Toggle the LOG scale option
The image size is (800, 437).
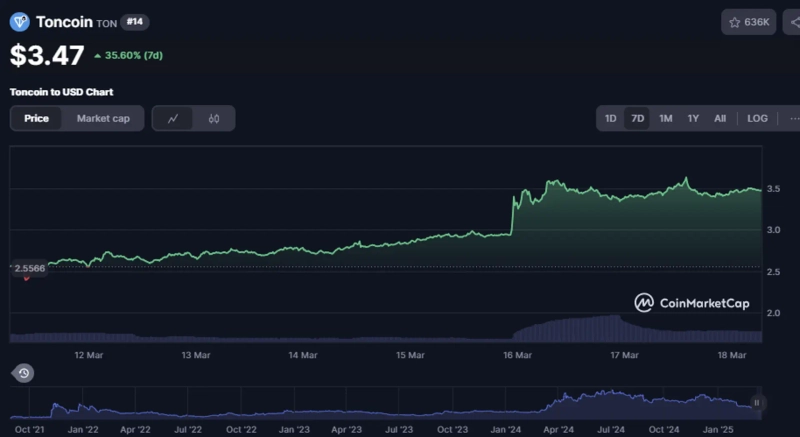pyautogui.click(x=757, y=118)
